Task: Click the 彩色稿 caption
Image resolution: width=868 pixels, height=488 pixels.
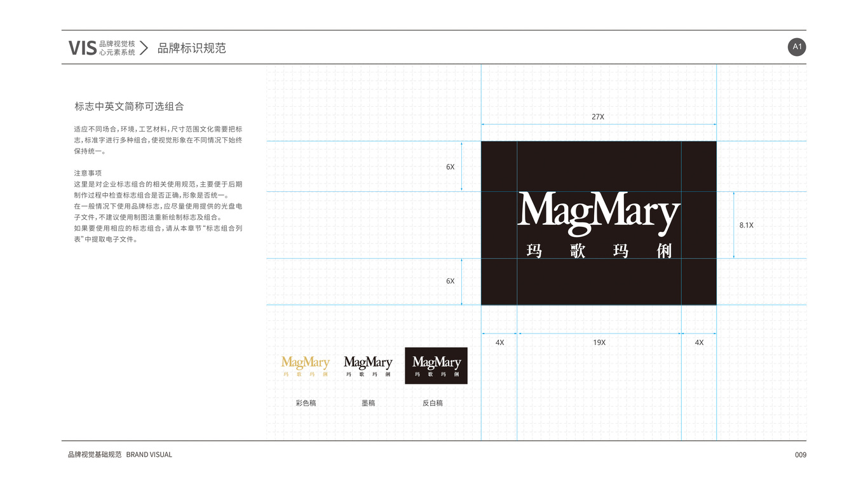Action: [306, 403]
